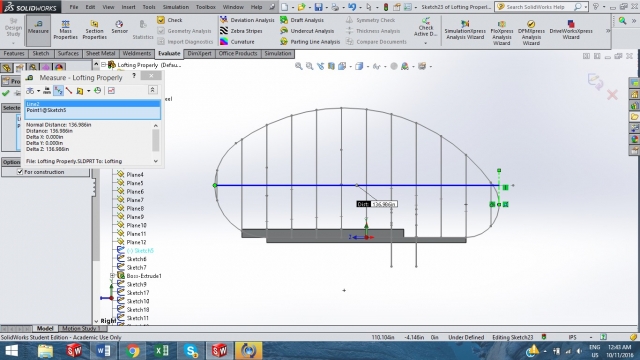Click XYZ relative-to icon in Measure dialog
This screenshot has height=360, width=640.
click(58, 91)
